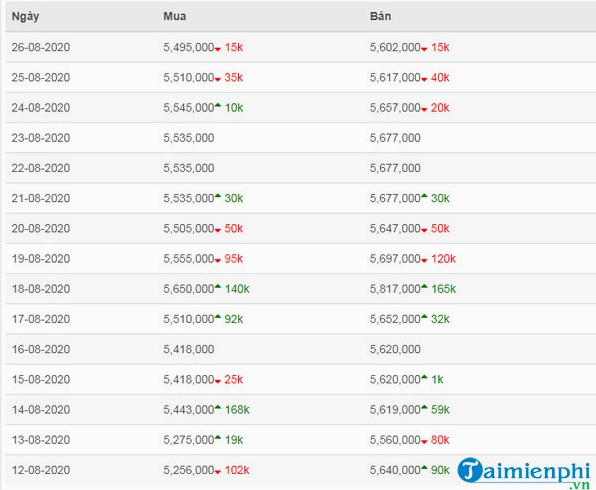This screenshot has height=490, width=596.
Task: Click red 102k change value
Action: tap(237, 470)
